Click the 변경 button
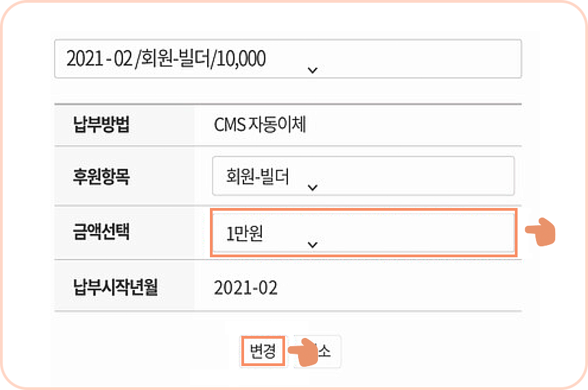 point(263,351)
